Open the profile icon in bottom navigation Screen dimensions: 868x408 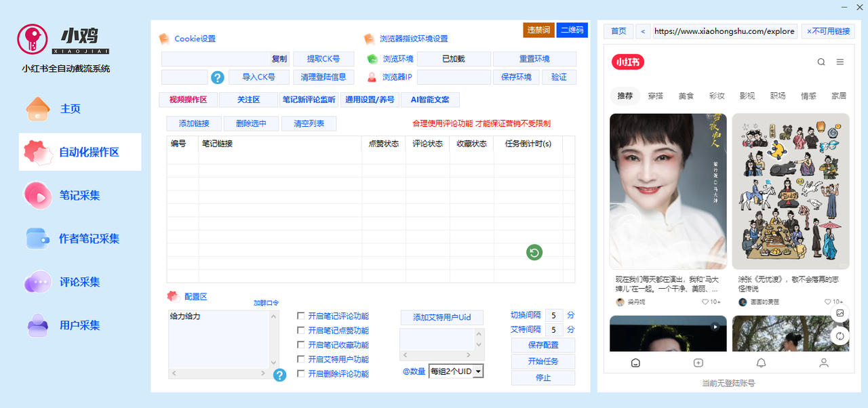tap(824, 363)
